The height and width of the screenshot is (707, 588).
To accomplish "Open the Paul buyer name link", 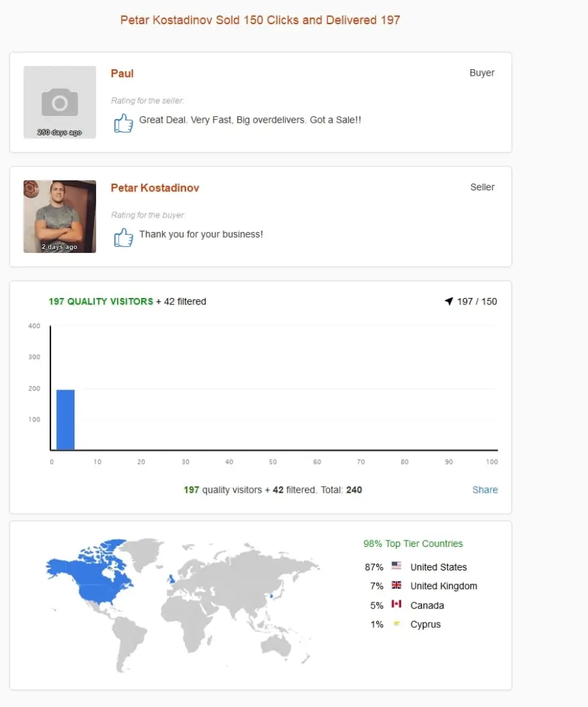I will (x=122, y=73).
